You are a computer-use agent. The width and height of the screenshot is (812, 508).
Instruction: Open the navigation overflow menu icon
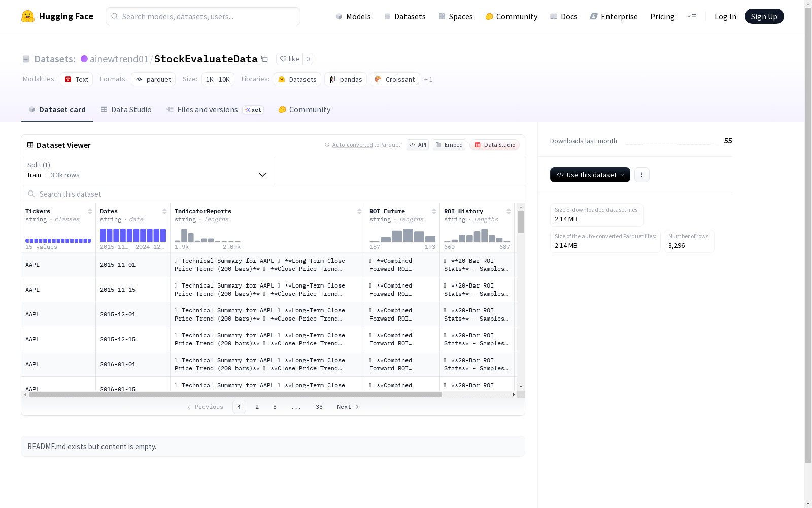692,16
